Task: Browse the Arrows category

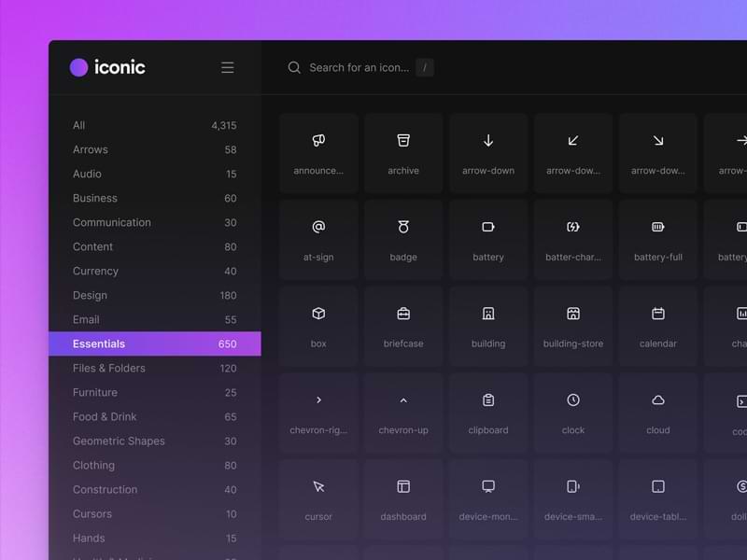Action: pyautogui.click(x=91, y=149)
